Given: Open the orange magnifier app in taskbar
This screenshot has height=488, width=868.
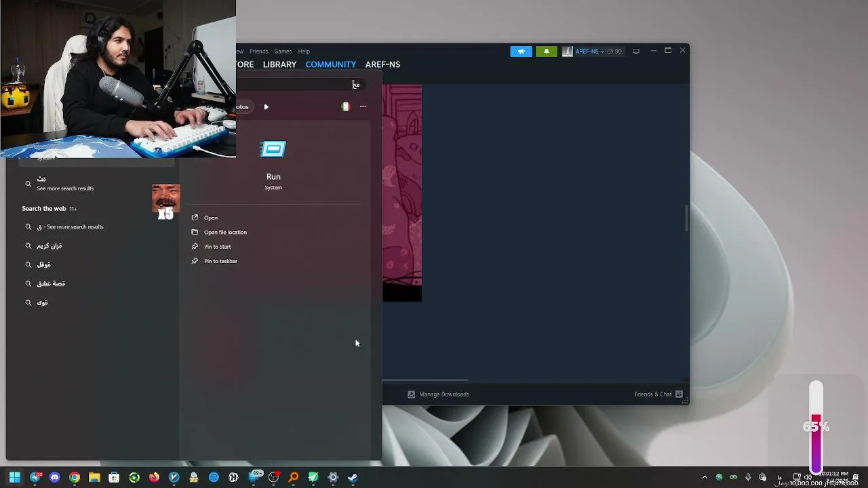Looking at the screenshot, I should [293, 477].
